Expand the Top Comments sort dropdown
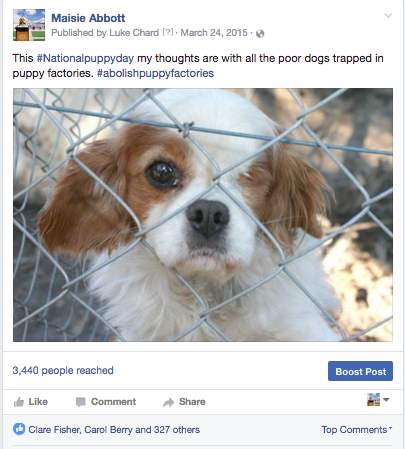The height and width of the screenshot is (449, 405). 357,430
